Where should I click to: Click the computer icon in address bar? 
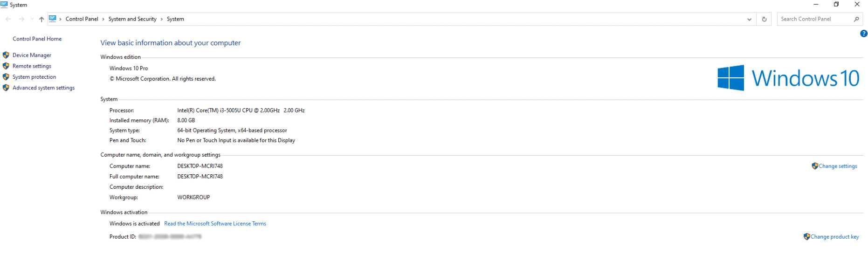click(53, 19)
